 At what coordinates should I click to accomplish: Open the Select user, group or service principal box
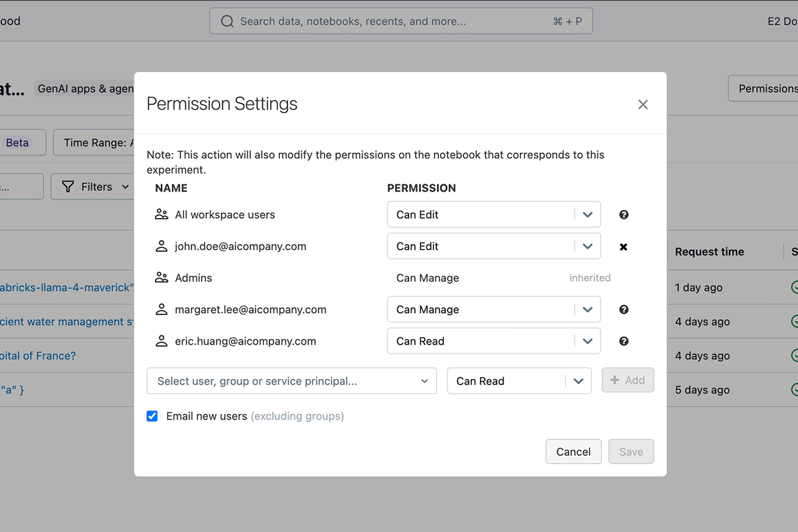tap(292, 381)
